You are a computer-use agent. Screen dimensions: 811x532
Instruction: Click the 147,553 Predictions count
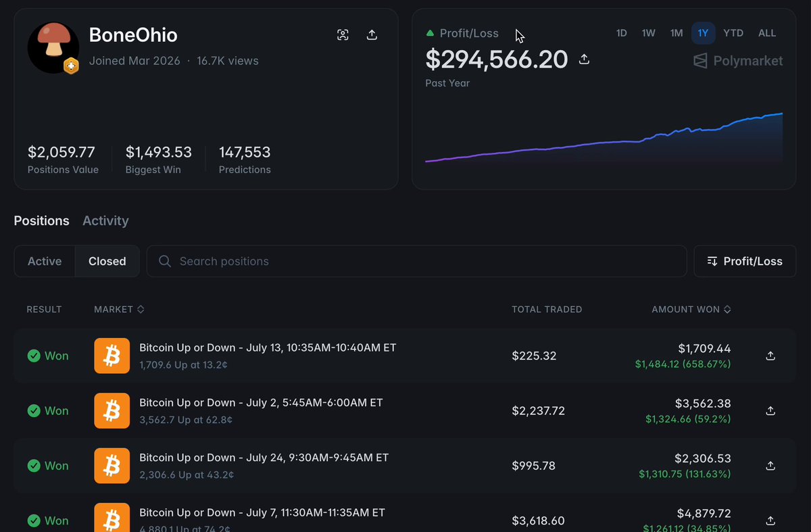point(245,152)
